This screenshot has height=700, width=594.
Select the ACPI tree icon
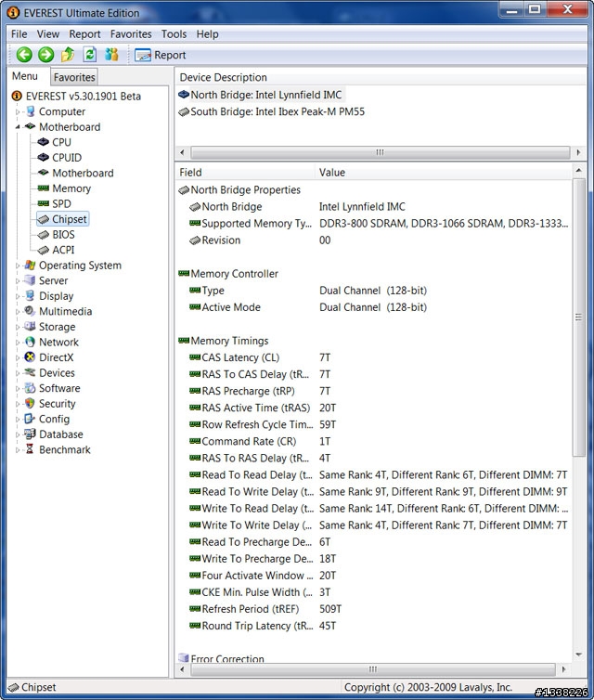(x=44, y=250)
